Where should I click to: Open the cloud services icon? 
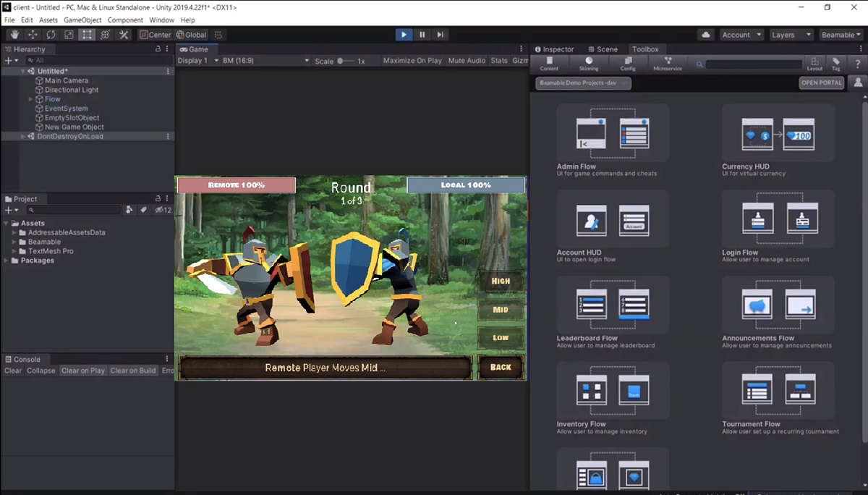click(x=706, y=35)
